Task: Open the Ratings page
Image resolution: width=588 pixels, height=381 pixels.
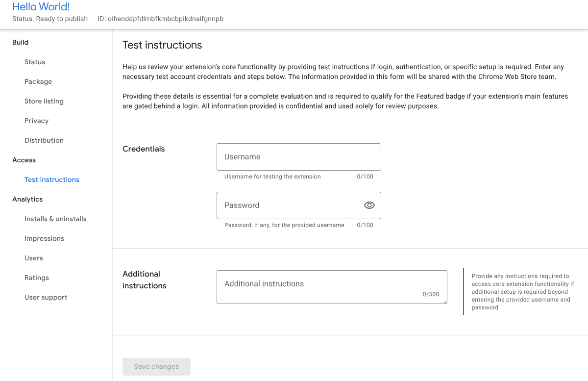Action: 36,278
